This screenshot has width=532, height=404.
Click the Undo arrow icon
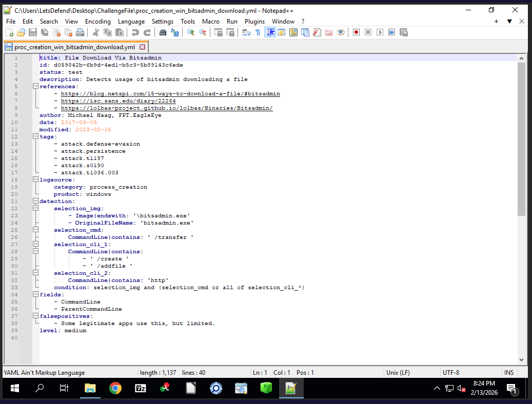[135, 32]
